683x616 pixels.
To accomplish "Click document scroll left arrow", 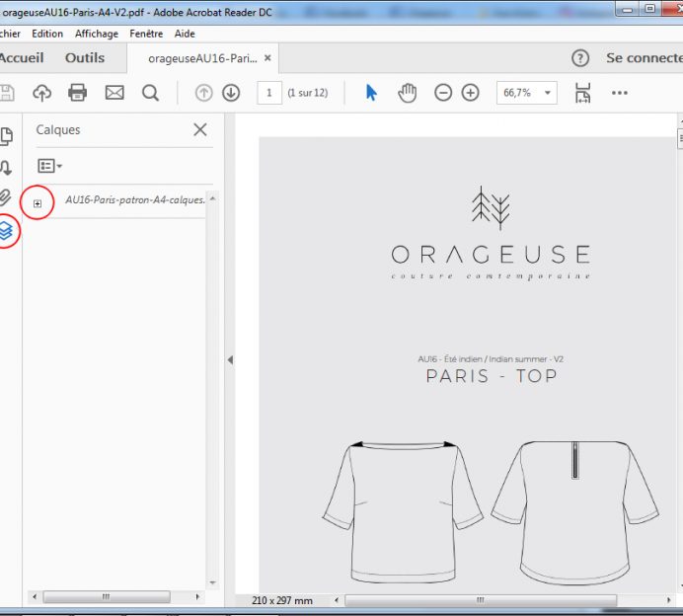I will pyautogui.click(x=337, y=600).
